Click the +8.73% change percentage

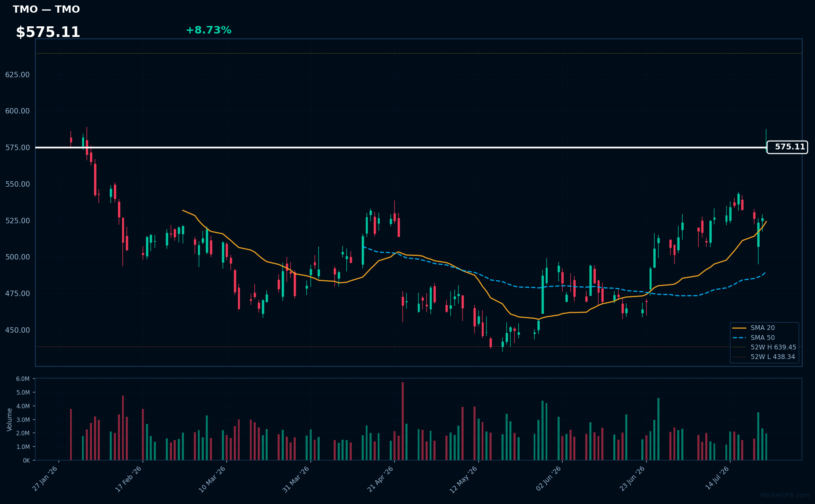[209, 30]
